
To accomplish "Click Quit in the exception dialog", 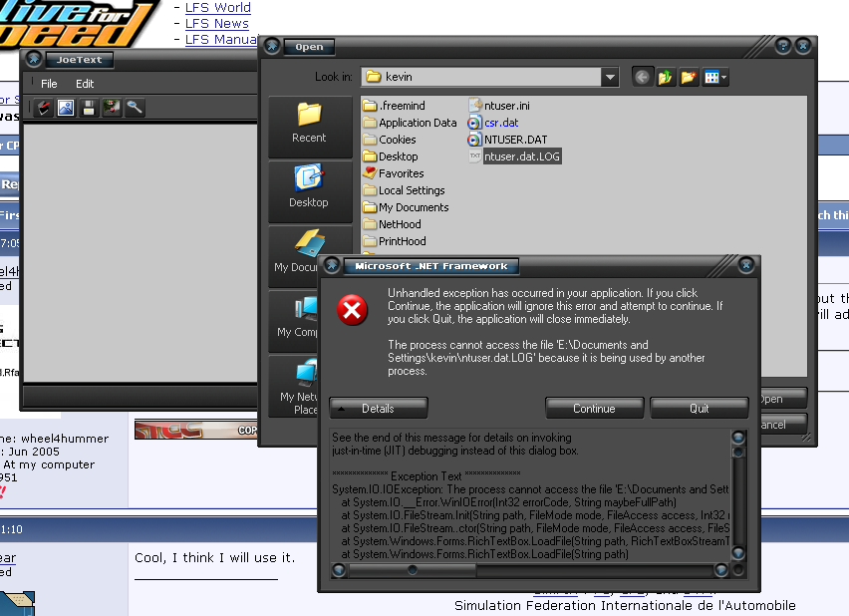I will click(699, 409).
